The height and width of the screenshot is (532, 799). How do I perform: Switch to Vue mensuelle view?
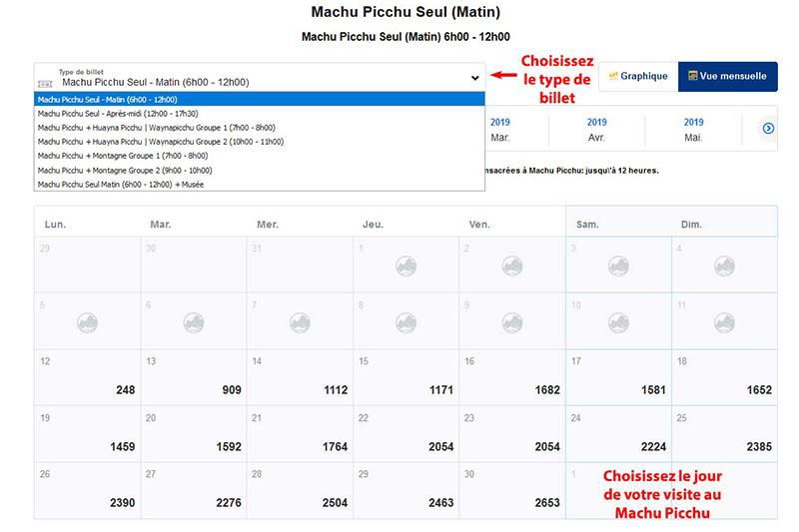tap(728, 77)
